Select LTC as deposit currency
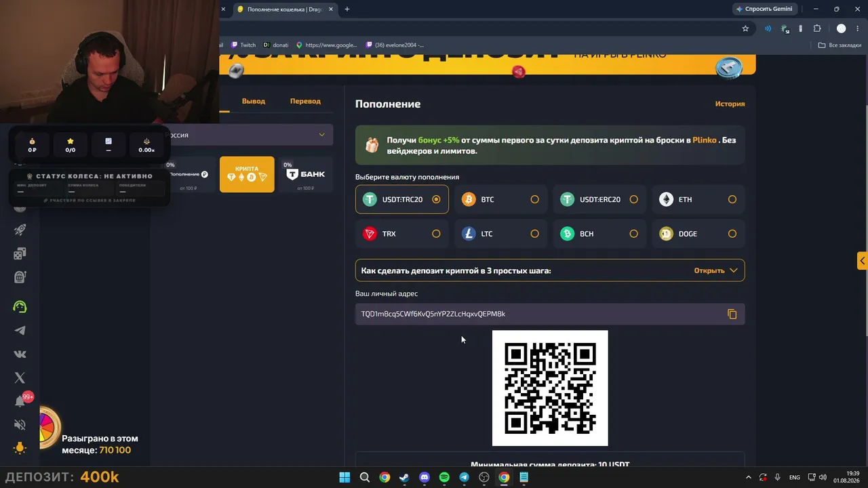Screen dimensions: 868x488 [x=500, y=234]
